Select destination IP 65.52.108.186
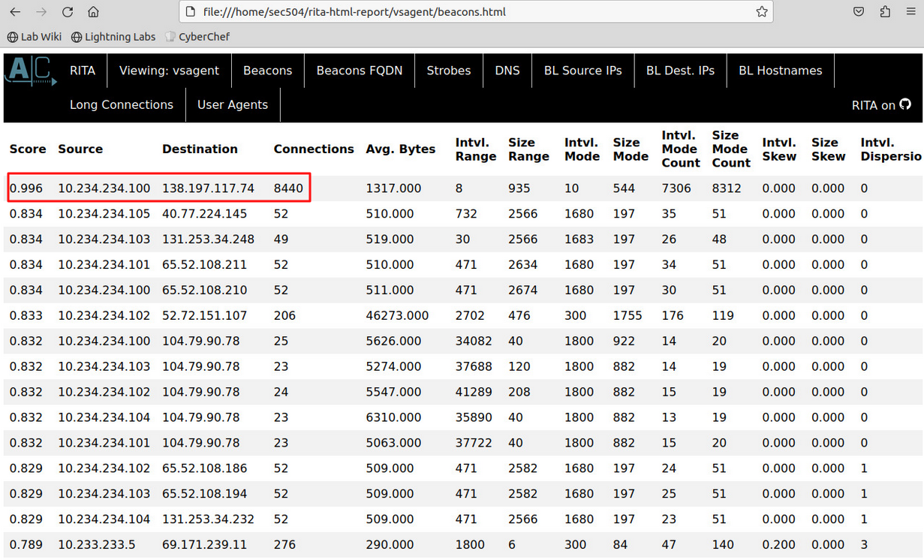Screen dimensions: 924x560 pyautogui.click(x=204, y=469)
